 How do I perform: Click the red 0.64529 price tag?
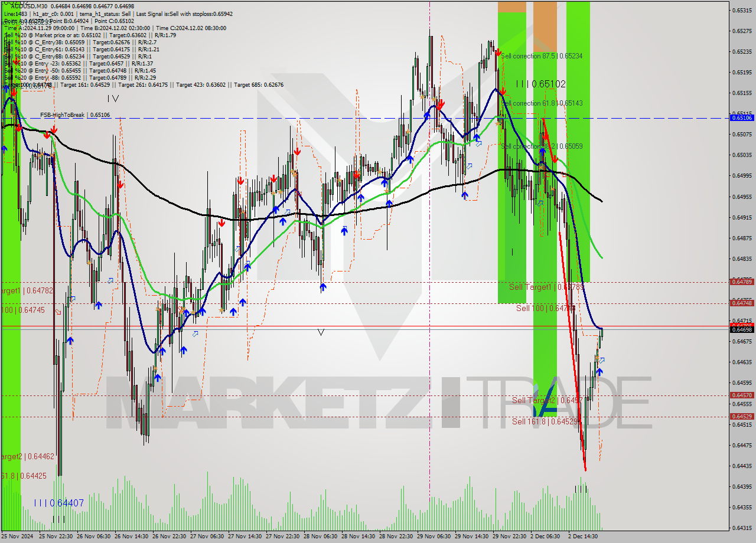coord(742,417)
